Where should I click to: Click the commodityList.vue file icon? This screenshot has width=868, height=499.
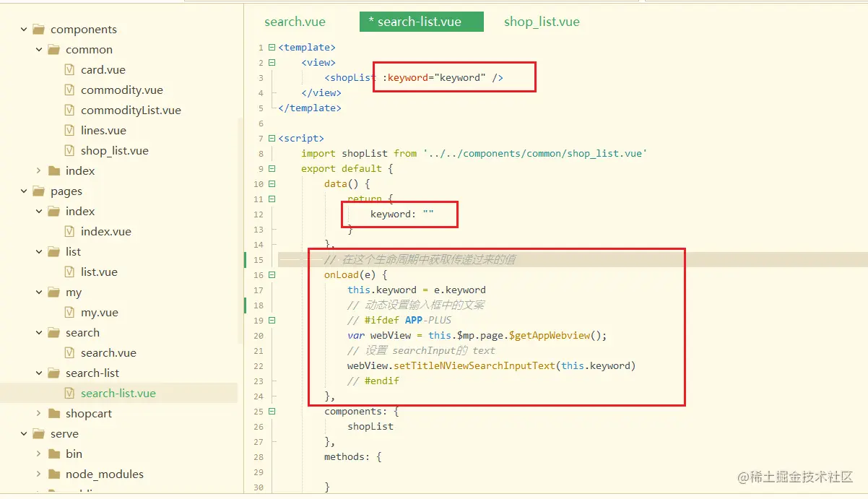pyautogui.click(x=69, y=110)
